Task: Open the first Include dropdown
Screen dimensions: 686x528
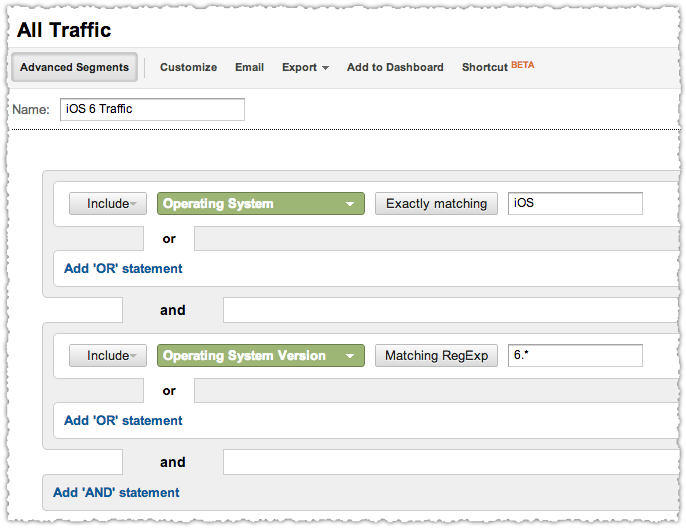Action: (x=108, y=204)
